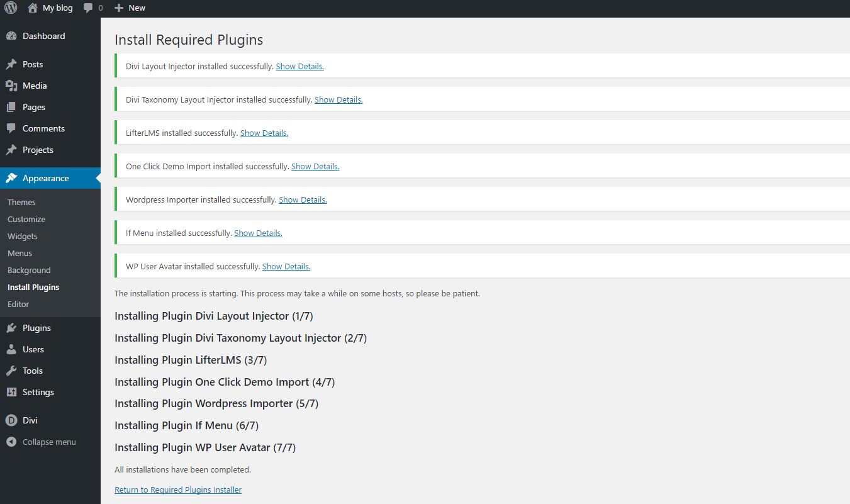Go to Widgets submenu item
This screenshot has height=504, width=850.
pyautogui.click(x=23, y=236)
